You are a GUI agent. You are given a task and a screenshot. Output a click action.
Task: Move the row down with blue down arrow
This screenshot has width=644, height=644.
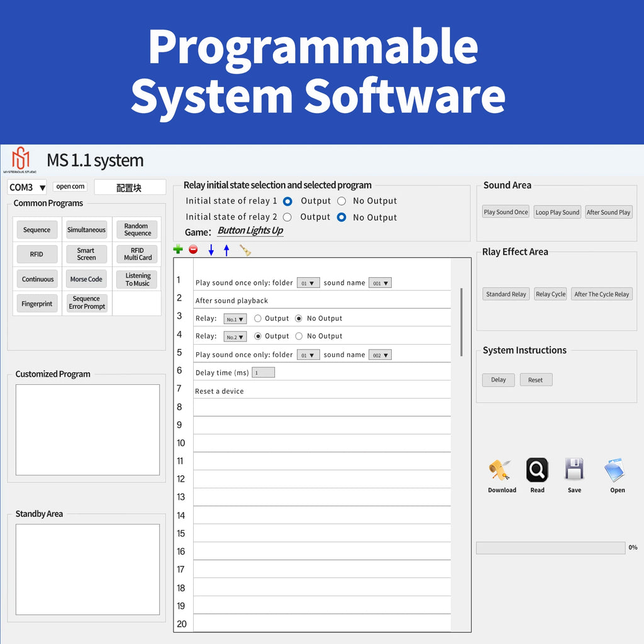click(x=211, y=250)
